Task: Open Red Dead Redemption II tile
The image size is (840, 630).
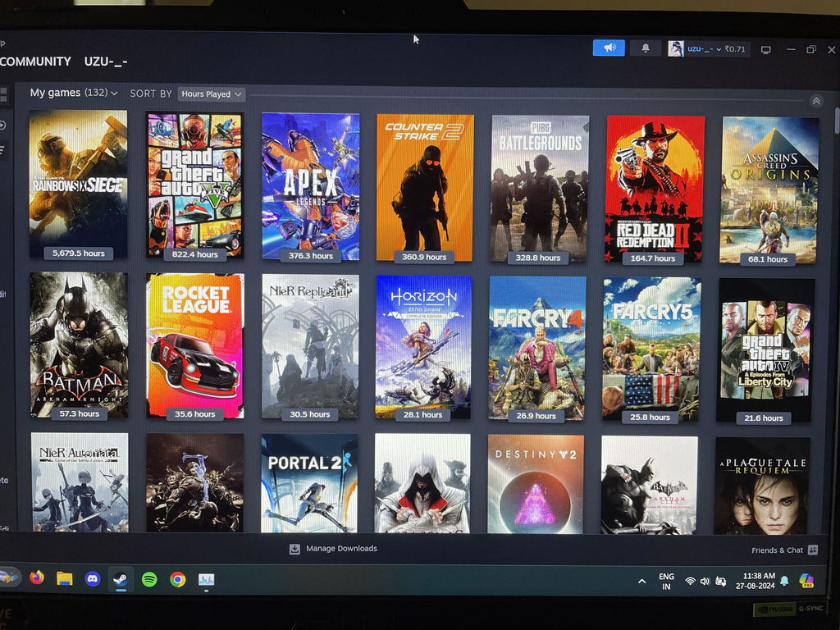Action: point(654,189)
